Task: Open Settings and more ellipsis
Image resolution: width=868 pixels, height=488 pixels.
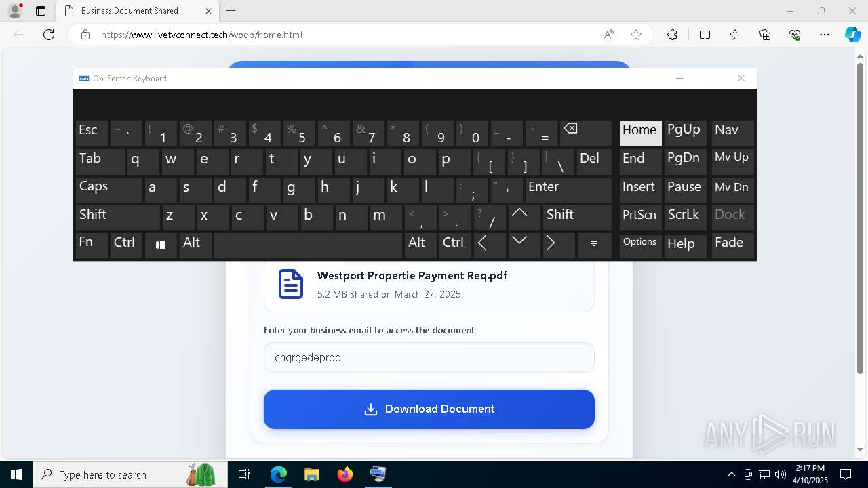Action: click(x=825, y=35)
